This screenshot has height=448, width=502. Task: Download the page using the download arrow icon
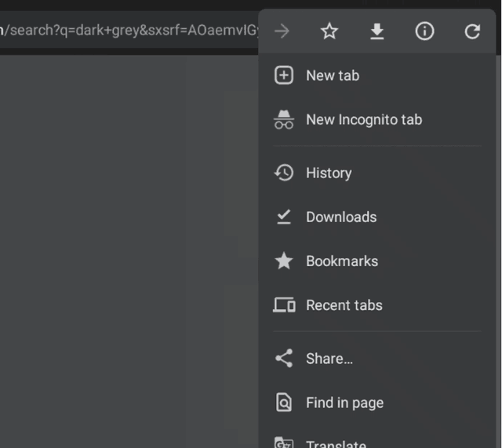[x=377, y=31]
